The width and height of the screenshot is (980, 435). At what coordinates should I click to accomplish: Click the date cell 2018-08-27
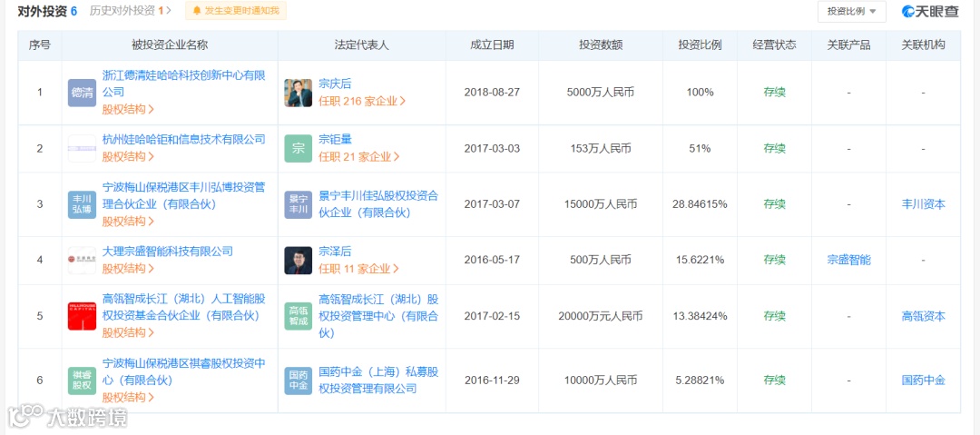tap(492, 93)
